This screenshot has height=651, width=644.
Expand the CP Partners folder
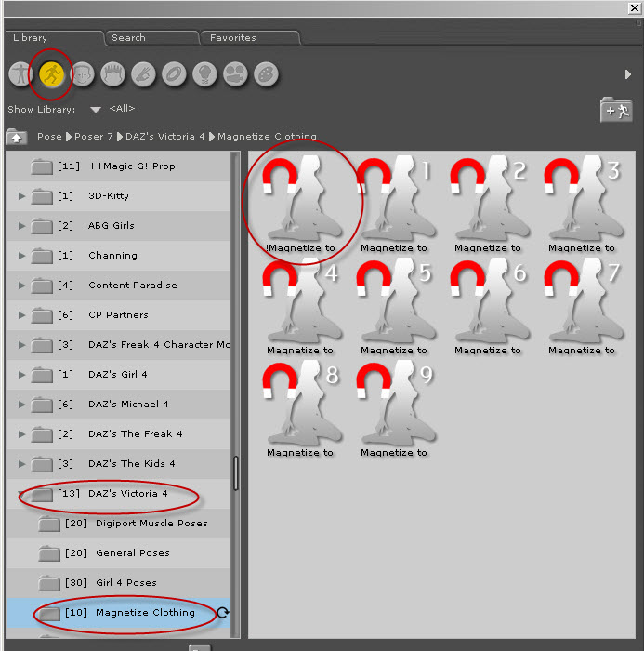(x=21, y=315)
